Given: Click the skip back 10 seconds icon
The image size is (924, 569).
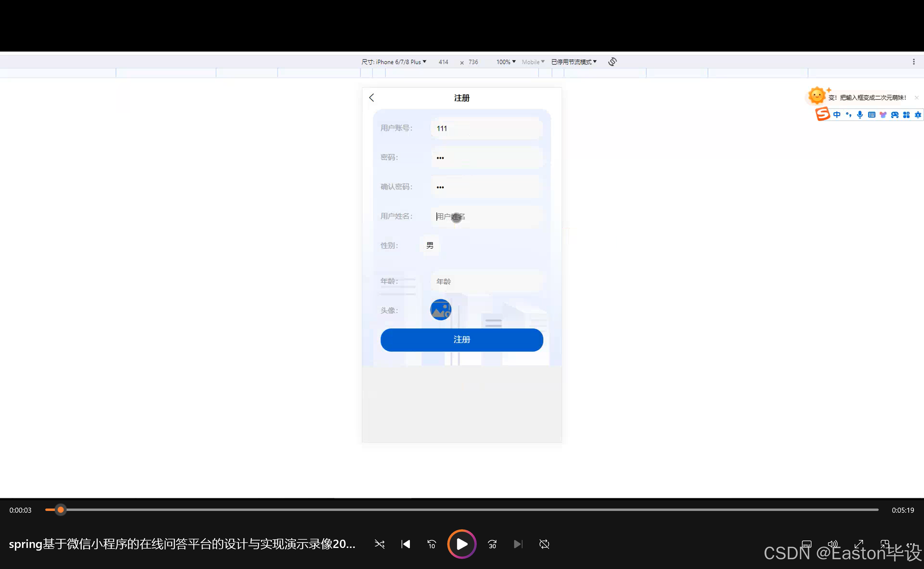Looking at the screenshot, I should (431, 544).
